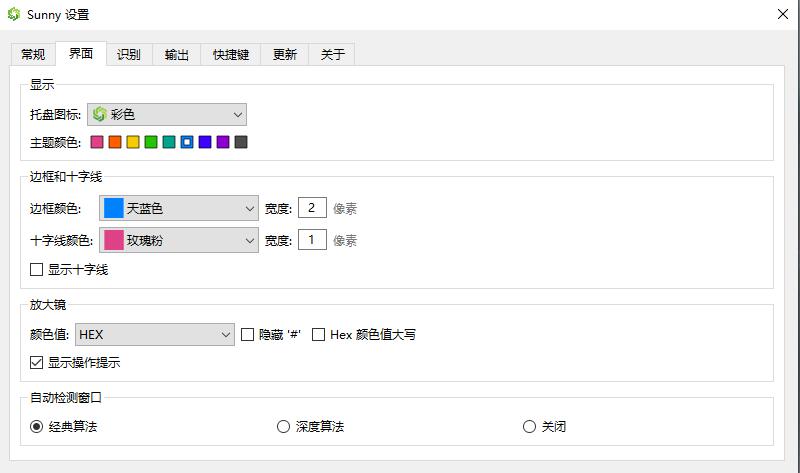This screenshot has width=800, height=473.
Task: Pick the orange theme color swatch
Action: 115,142
